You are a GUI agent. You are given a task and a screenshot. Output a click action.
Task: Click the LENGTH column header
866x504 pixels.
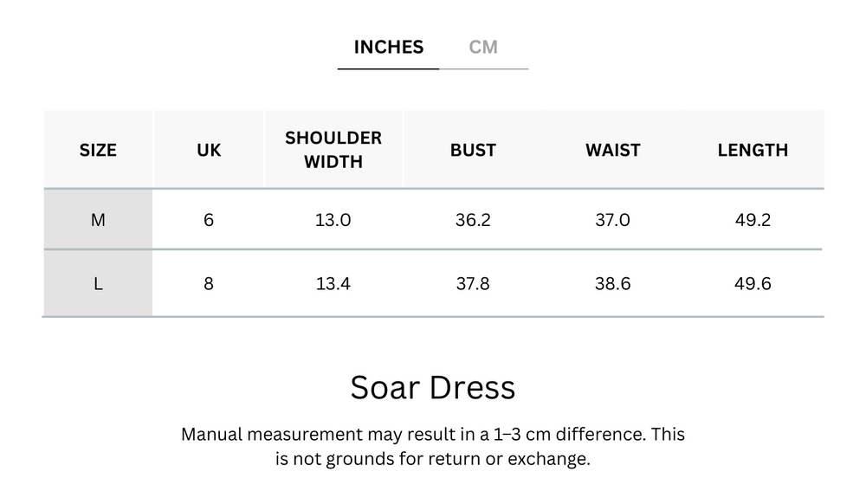[x=752, y=149]
